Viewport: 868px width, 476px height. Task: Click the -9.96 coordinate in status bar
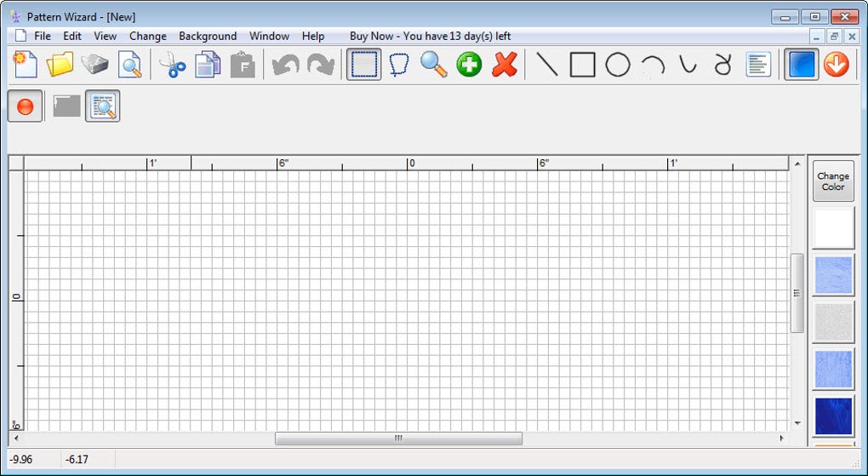point(21,459)
